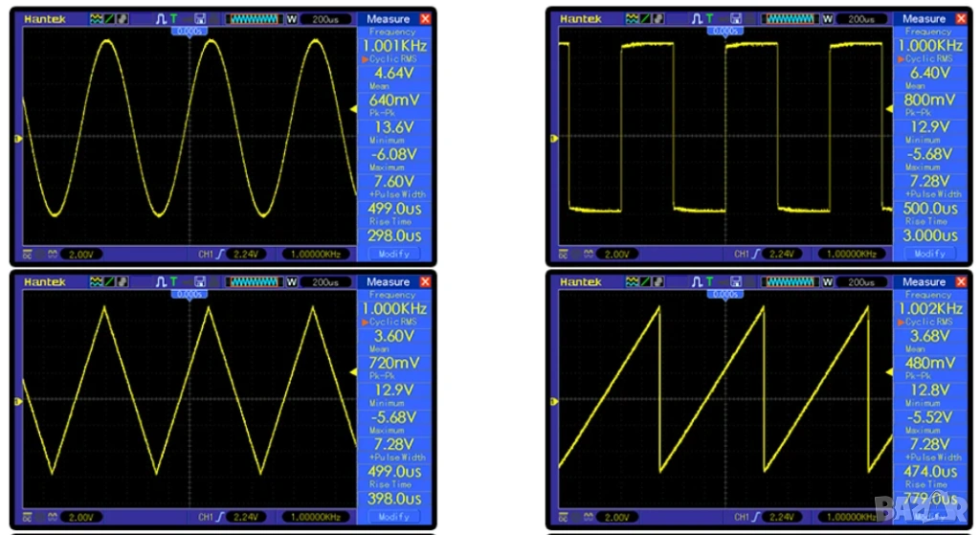Click 13.6V peak-to-peak value
This screenshot has height=535, width=980.
[394, 127]
